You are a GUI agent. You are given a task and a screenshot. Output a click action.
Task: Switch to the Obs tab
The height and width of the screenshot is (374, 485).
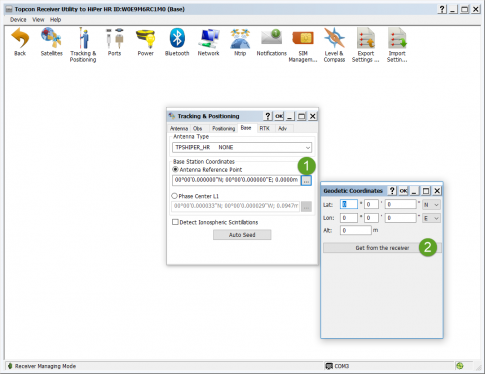[197, 128]
